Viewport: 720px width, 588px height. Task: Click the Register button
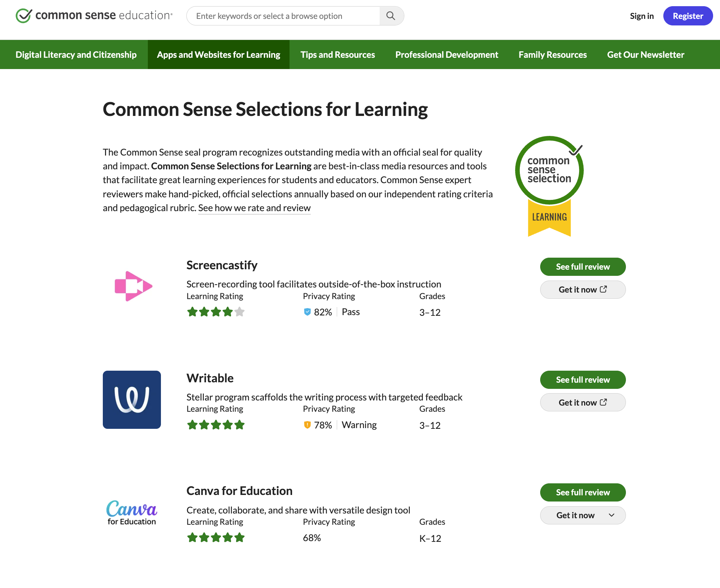(x=688, y=16)
